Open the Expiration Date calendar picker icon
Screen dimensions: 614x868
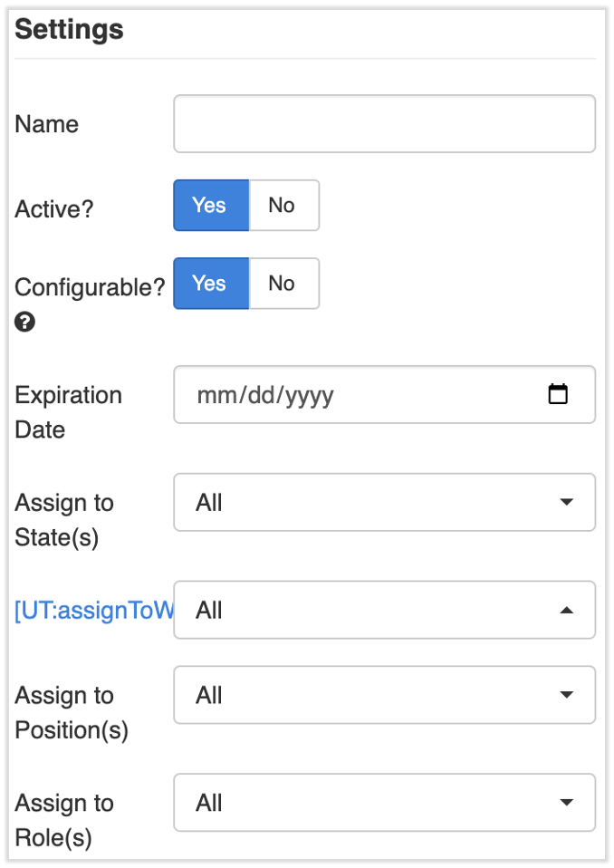click(558, 394)
